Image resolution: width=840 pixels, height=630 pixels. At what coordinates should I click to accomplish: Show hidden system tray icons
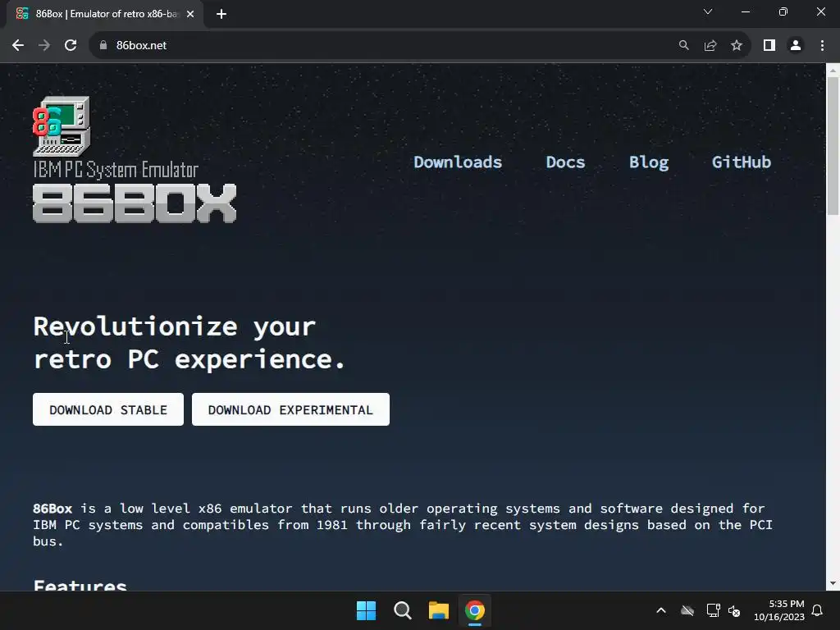[x=661, y=610]
